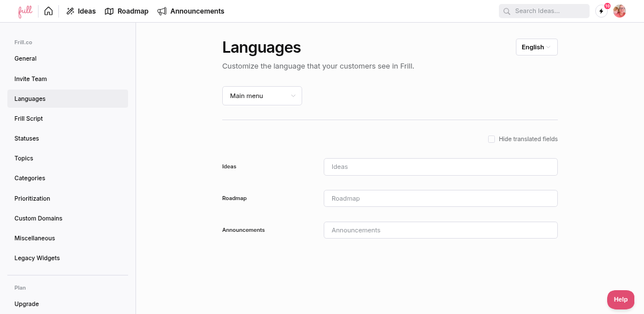Open Categories settings
The height and width of the screenshot is (314, 644).
coord(68,179)
